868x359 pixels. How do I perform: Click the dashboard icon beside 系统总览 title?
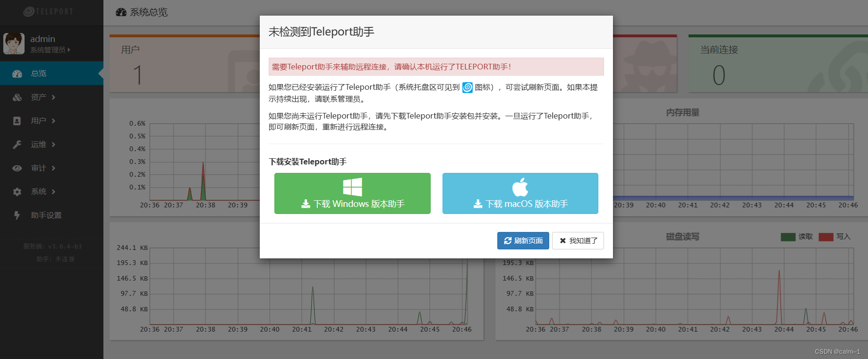(121, 12)
